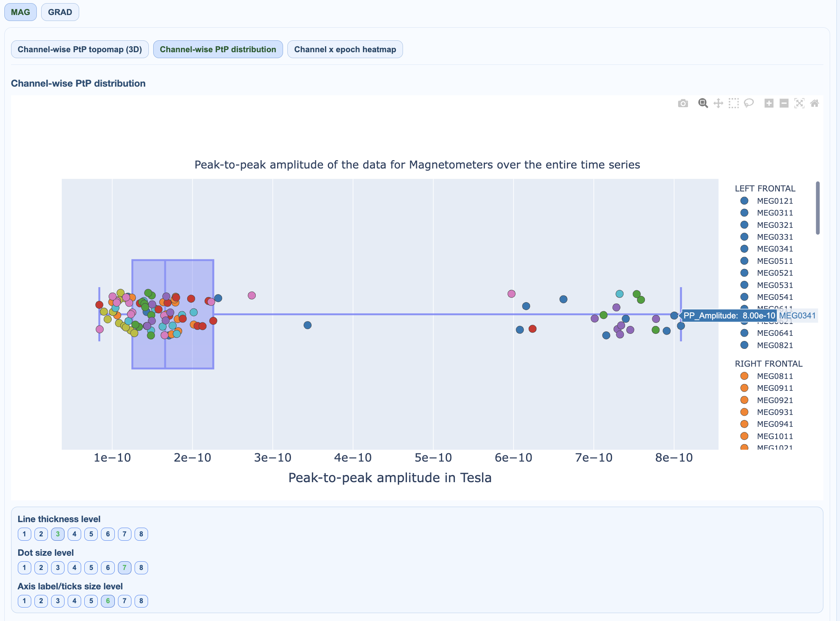The height and width of the screenshot is (621, 840).
Task: Click the Zoom in plus icon
Action: [x=769, y=104]
